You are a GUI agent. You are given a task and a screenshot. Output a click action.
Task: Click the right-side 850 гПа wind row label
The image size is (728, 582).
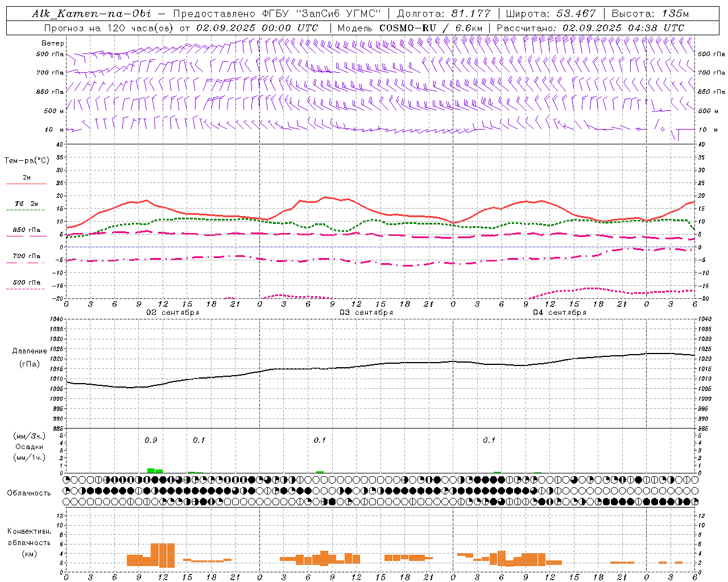coord(712,92)
